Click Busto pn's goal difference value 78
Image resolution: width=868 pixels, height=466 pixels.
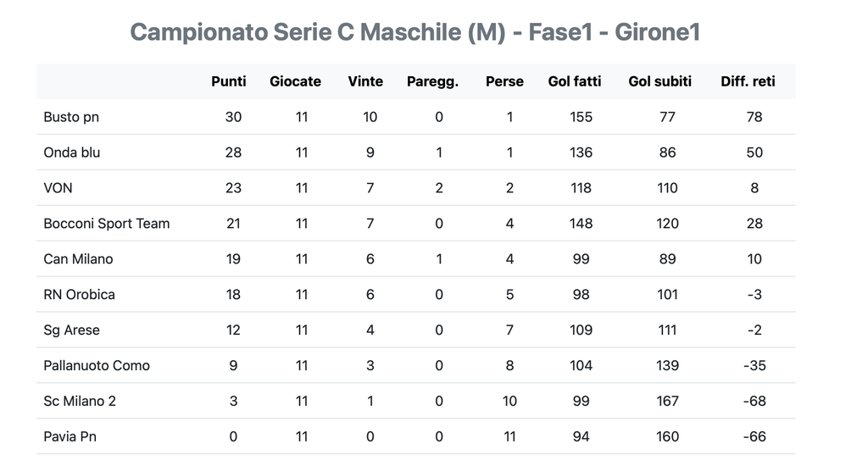(x=754, y=117)
